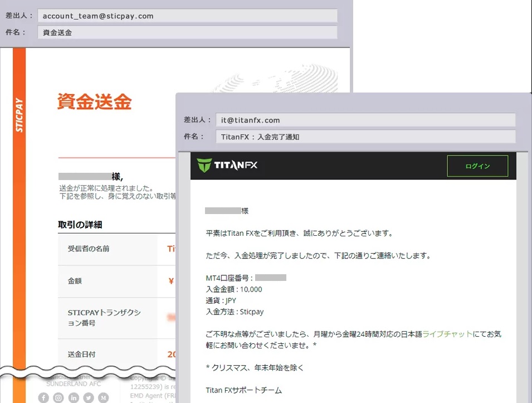Click the 入金金額 : 10,000 line
This screenshot has width=532, height=403.
point(234,289)
